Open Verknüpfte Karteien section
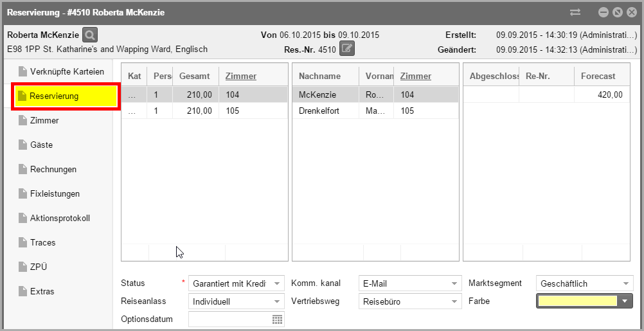Viewport: 644px width, 331px height. click(66, 71)
